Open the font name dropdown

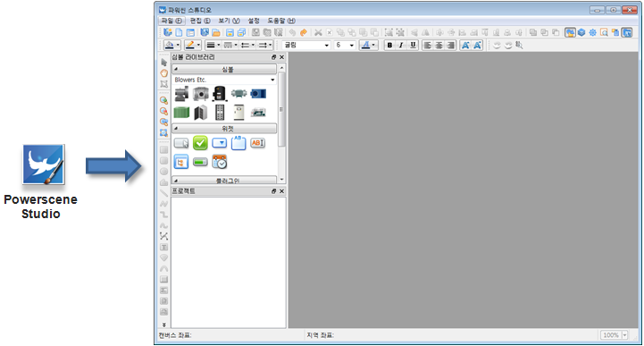[306, 46]
